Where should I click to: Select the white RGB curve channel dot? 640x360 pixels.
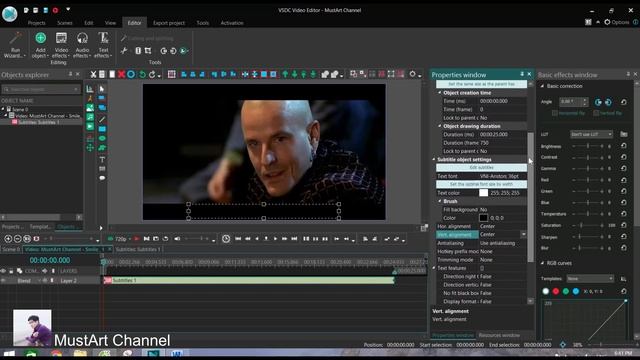point(546,291)
